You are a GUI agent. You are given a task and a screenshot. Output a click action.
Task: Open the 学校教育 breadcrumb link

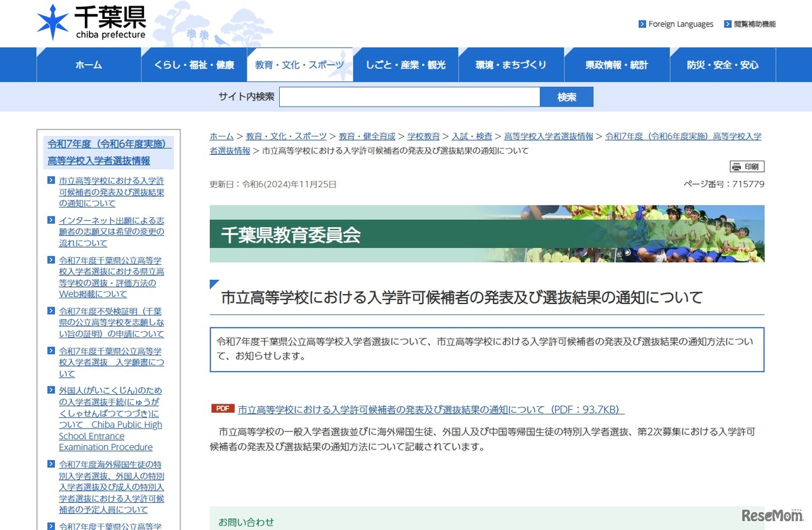(424, 136)
